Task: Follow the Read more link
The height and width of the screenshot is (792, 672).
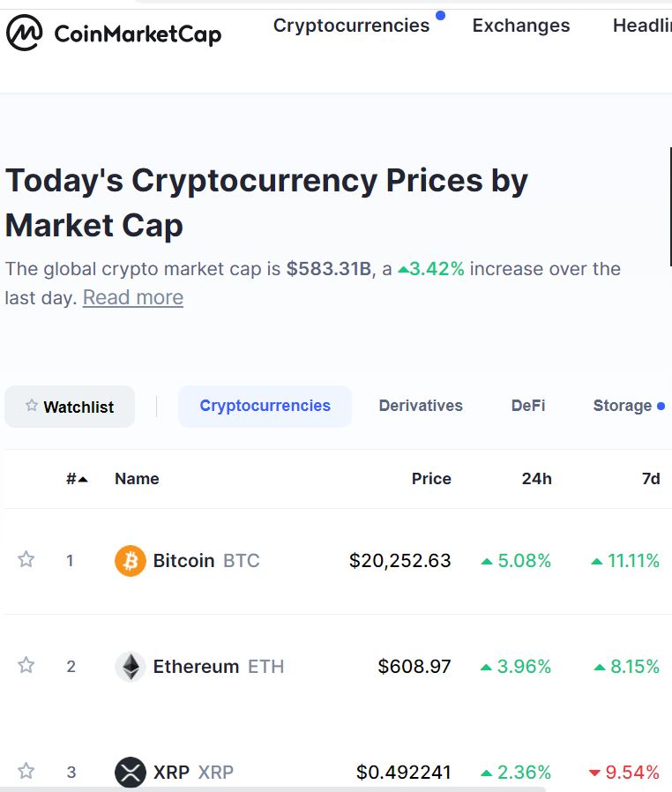Action: pos(133,297)
